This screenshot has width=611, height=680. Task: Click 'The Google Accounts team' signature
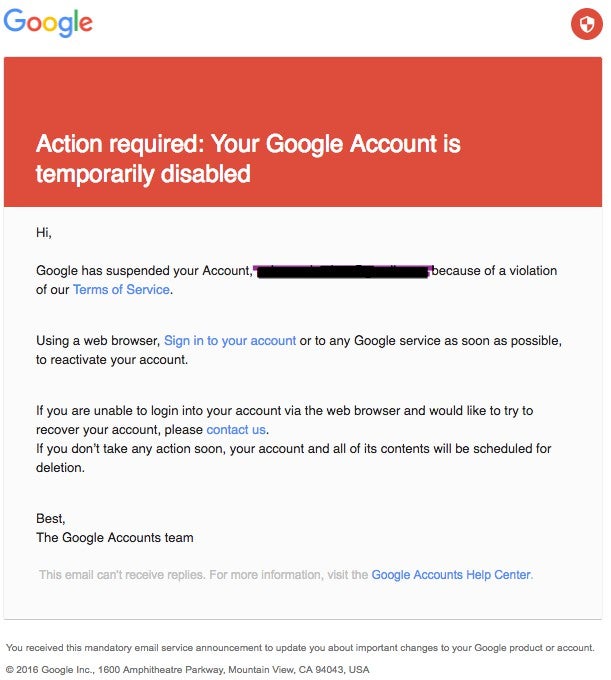[115, 538]
